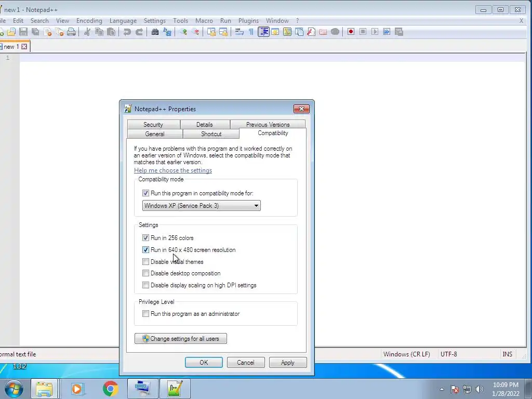Close the new 1 document tab
The image size is (532, 399).
point(24,46)
